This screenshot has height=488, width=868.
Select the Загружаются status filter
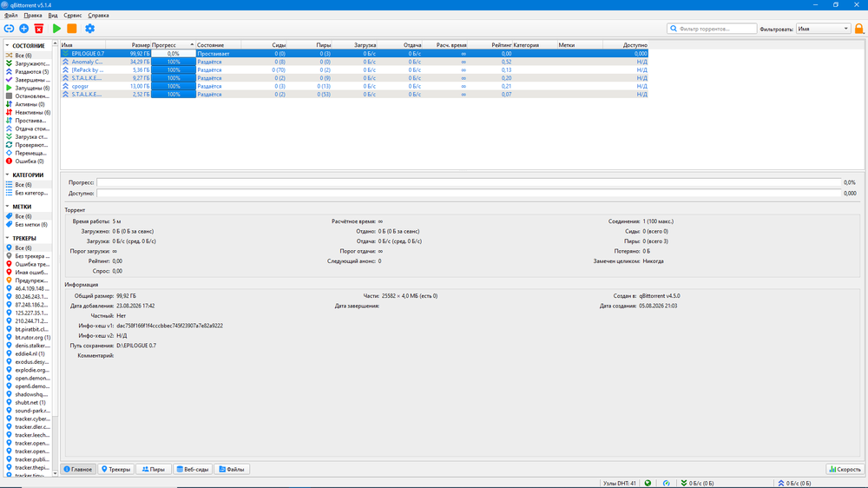[28, 63]
